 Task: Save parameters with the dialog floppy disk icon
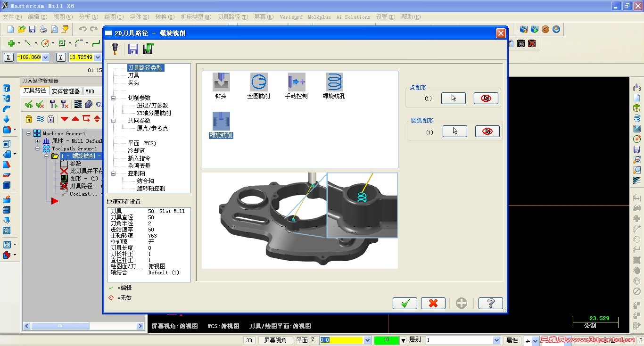click(x=133, y=49)
